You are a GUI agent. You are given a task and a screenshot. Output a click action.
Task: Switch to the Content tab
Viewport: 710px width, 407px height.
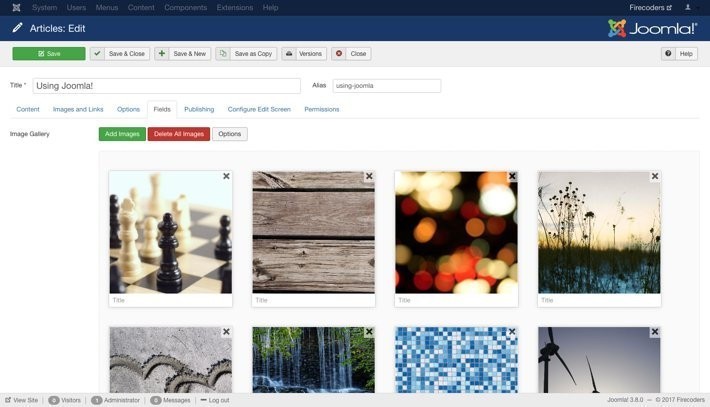tap(28, 110)
